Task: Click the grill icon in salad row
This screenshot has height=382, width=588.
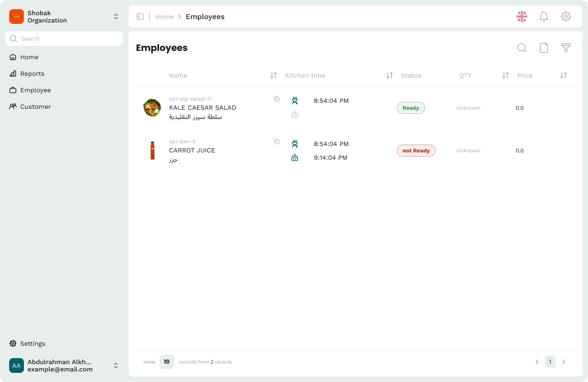Action: 295,101
